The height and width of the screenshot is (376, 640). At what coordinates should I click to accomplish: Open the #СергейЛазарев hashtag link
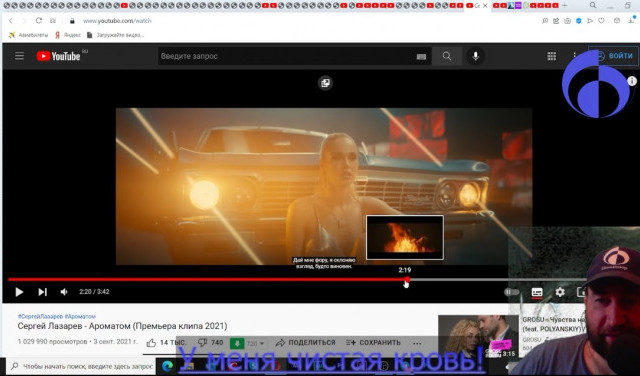pos(40,316)
